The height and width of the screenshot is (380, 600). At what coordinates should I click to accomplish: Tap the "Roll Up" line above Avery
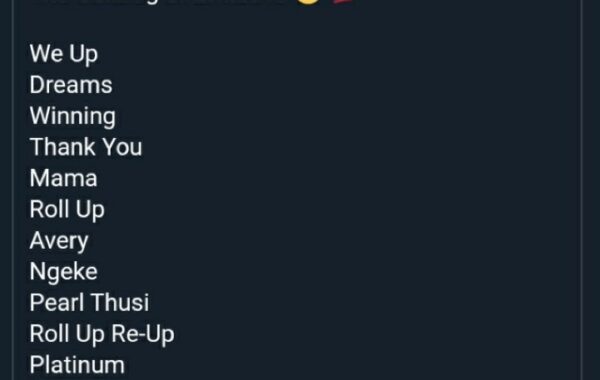67,209
